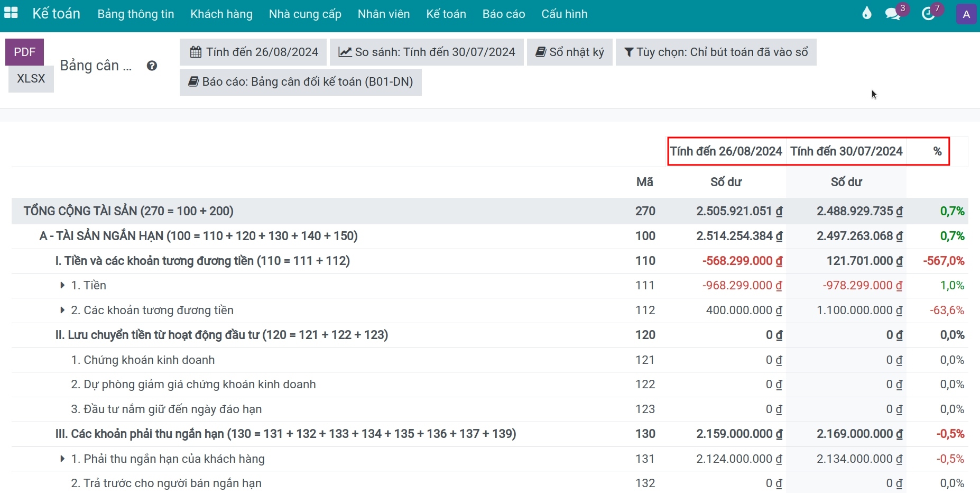Click negative balance -978.299.000 ₫
Viewport: 980px width, 493px height.
tap(863, 286)
